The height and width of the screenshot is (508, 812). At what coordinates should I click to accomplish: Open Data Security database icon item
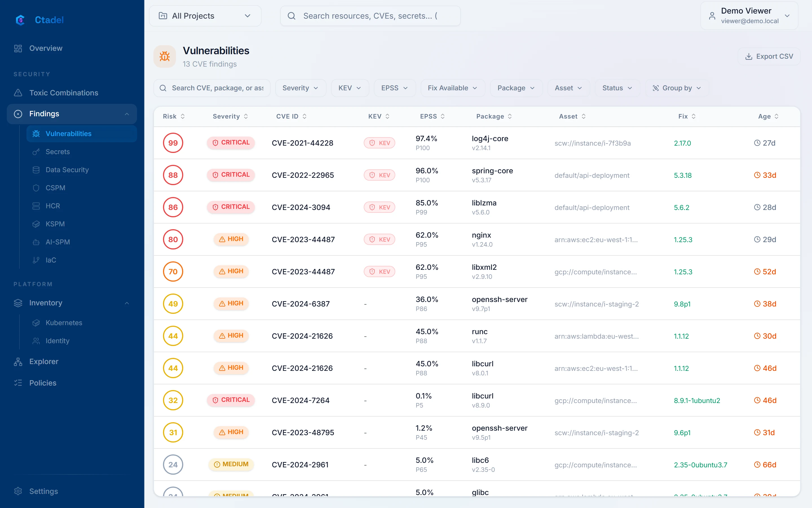pos(81,170)
